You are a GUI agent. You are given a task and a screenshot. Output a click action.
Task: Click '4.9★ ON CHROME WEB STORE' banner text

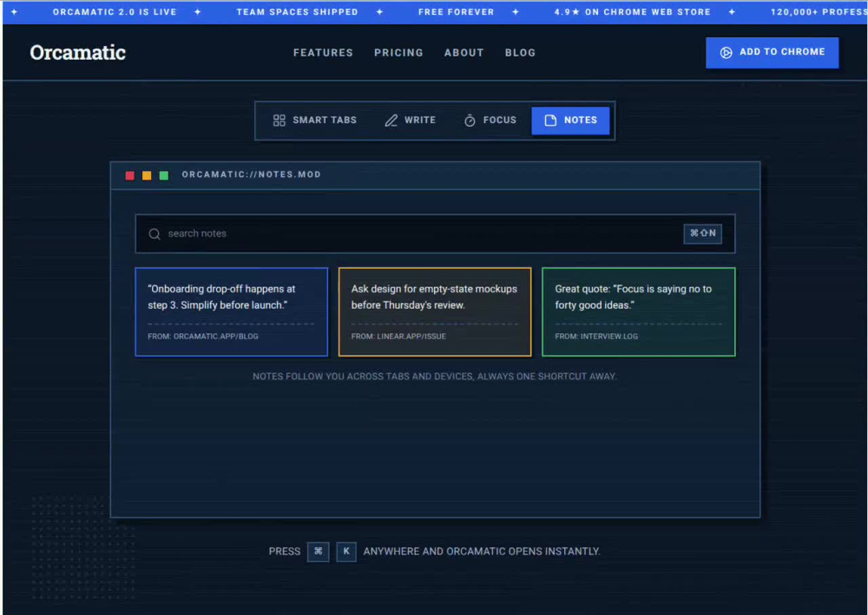pyautogui.click(x=632, y=11)
